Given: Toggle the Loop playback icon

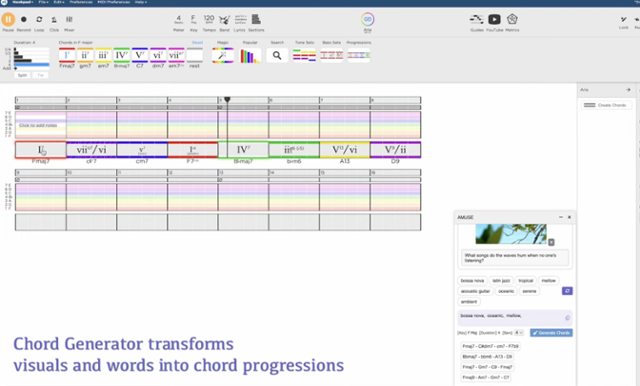Looking at the screenshot, I should click(39, 19).
